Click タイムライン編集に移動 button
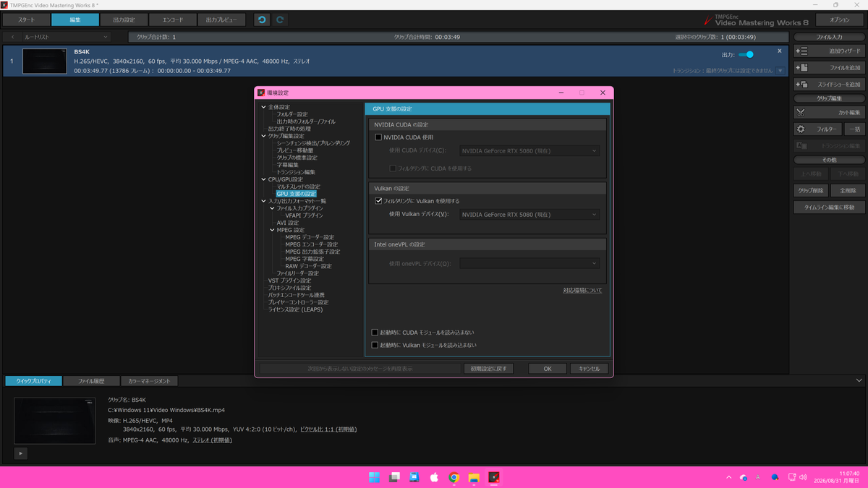This screenshot has height=488, width=868. point(828,207)
